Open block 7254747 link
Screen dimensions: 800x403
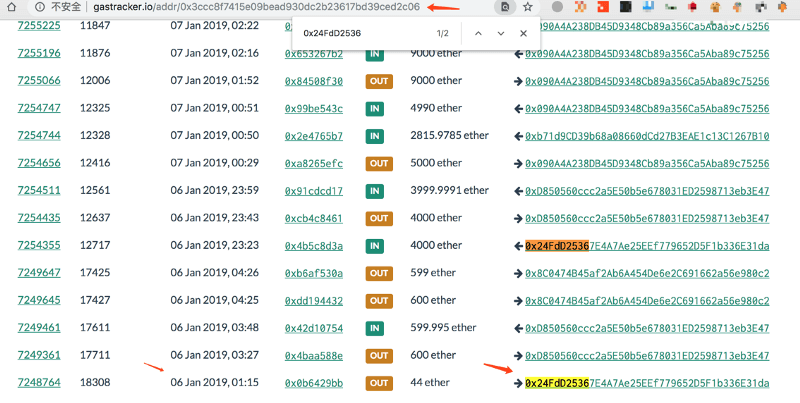(x=39, y=108)
